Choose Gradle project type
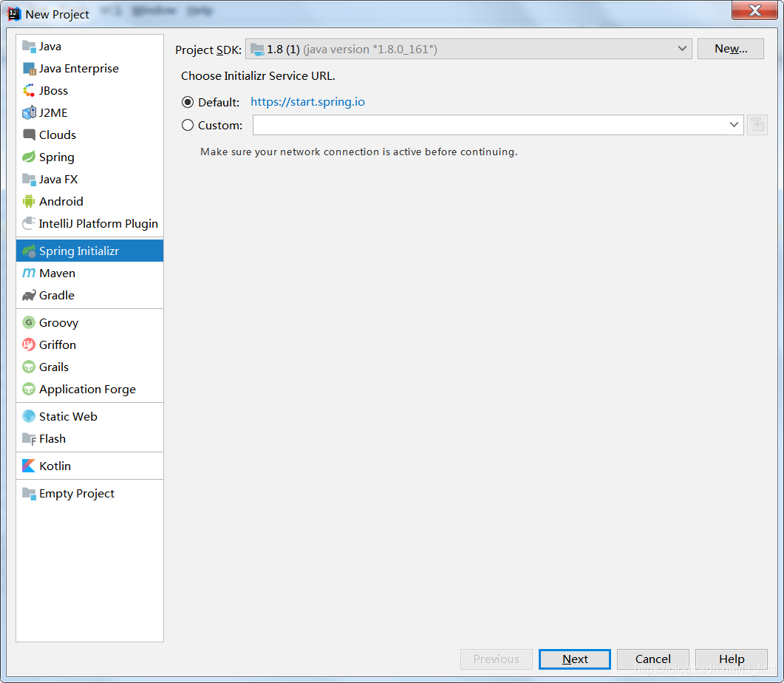The height and width of the screenshot is (683, 784). (x=90, y=296)
